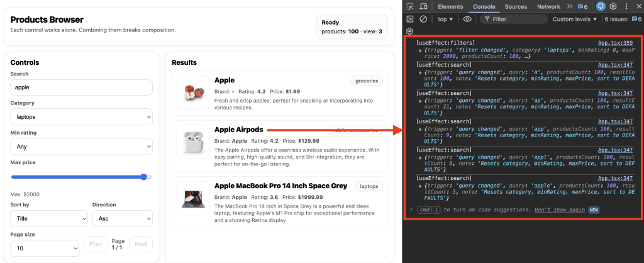Click the Max price slider
Image resolution: width=644 pixels, height=263 pixels.
pyautogui.click(x=81, y=177)
